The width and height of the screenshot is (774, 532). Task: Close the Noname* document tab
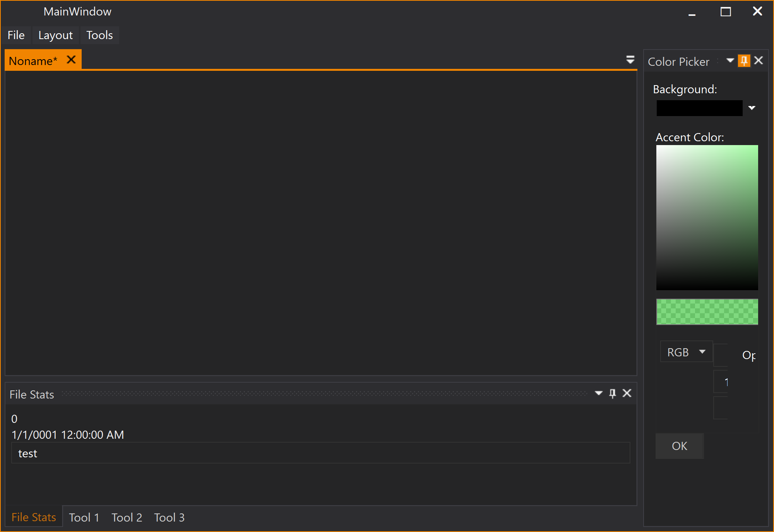pyautogui.click(x=71, y=60)
